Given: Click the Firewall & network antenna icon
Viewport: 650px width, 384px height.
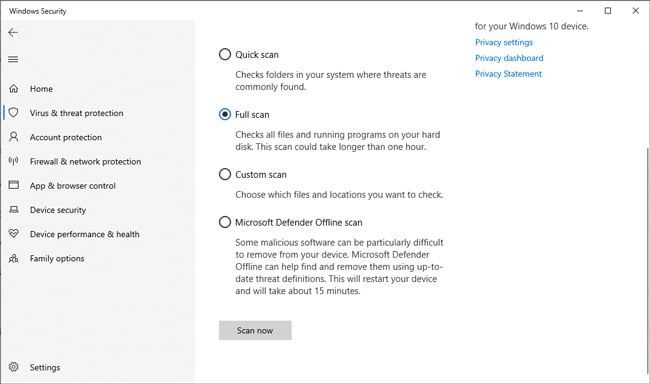Looking at the screenshot, I should (x=14, y=161).
